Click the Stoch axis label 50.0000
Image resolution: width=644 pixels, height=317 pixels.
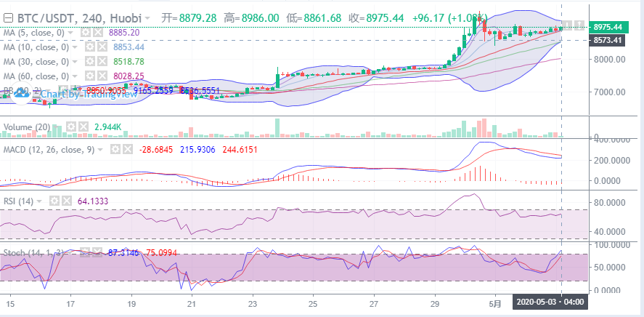(x=609, y=268)
